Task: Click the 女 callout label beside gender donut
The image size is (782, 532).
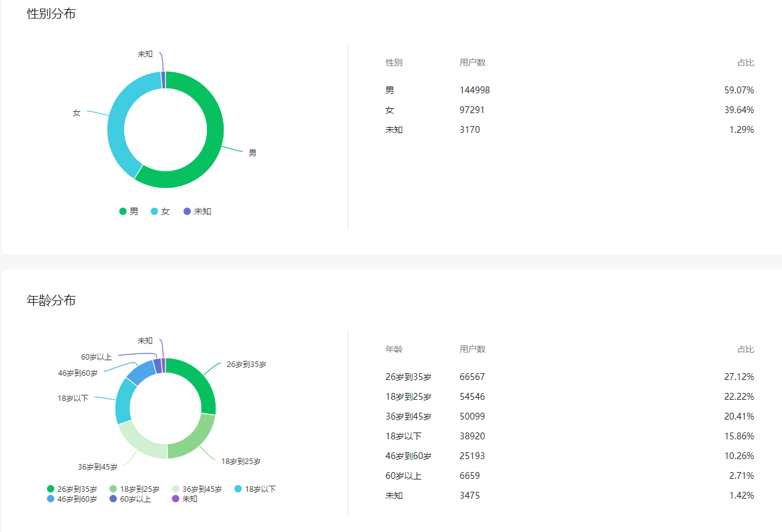Action: pos(77,113)
